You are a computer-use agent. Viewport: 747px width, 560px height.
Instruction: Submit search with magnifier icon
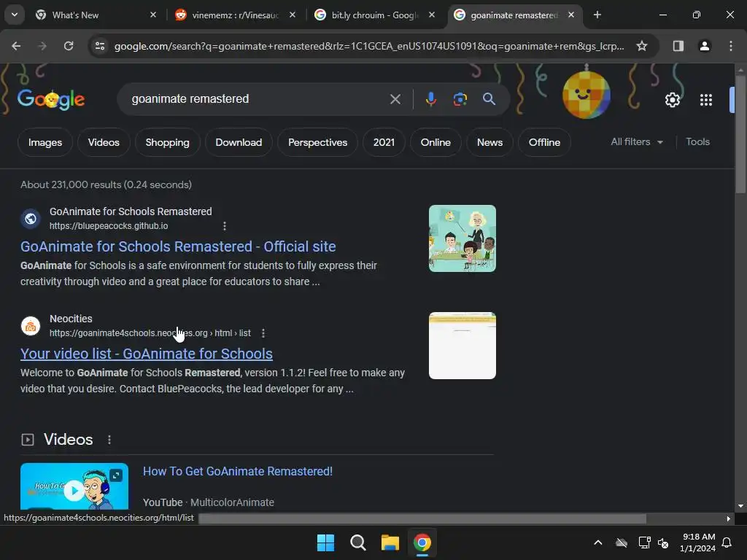[x=489, y=99]
